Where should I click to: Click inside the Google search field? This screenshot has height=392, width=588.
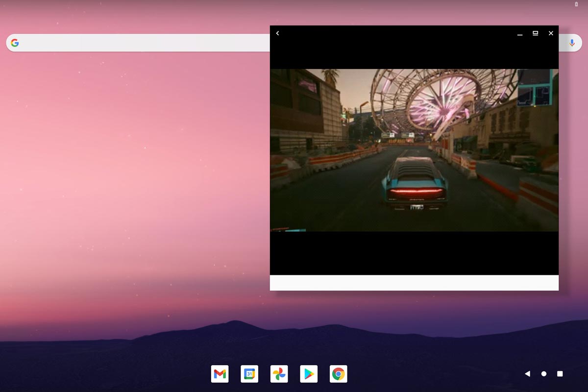142,43
